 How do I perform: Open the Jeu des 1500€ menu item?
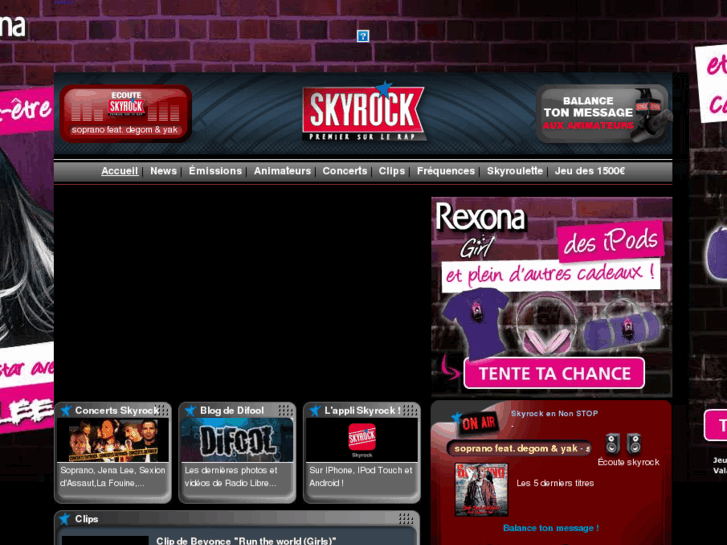pyautogui.click(x=590, y=171)
